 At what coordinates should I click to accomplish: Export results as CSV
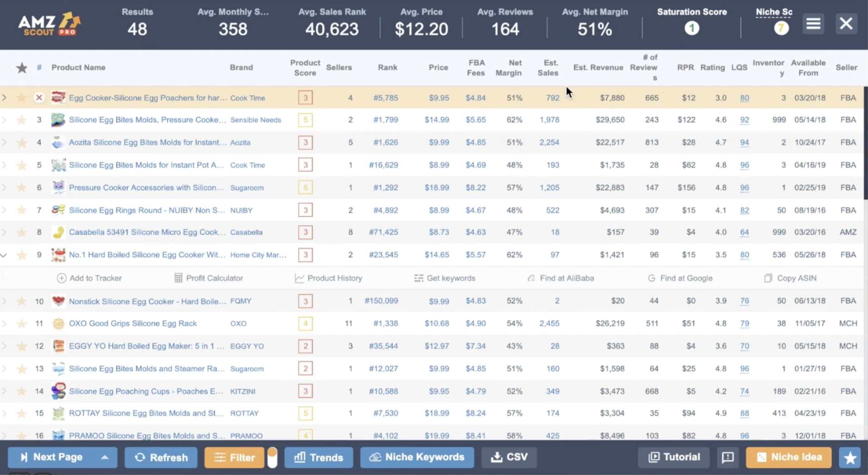click(509, 457)
